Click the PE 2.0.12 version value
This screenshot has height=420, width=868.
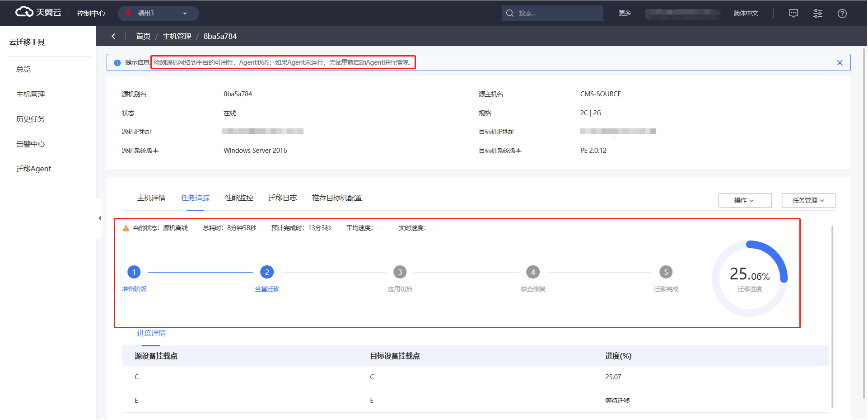593,151
